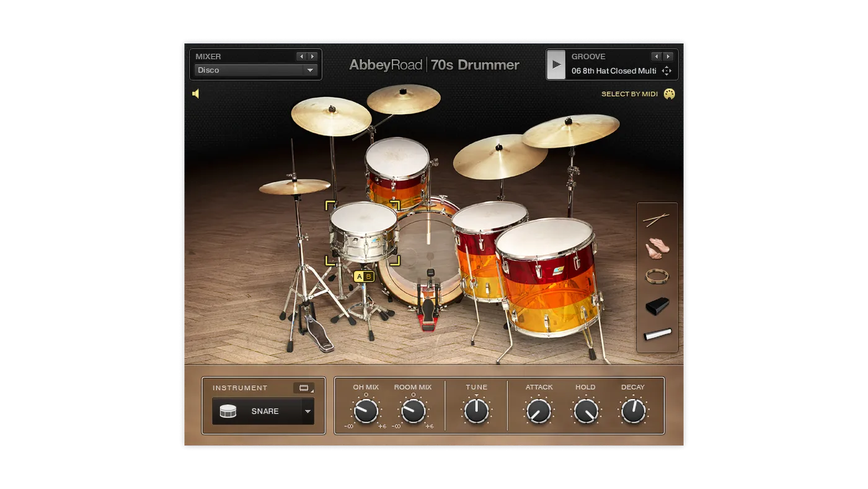Select the tambourine percussion icon
Screen dimensions: 868x489
pyautogui.click(x=657, y=276)
